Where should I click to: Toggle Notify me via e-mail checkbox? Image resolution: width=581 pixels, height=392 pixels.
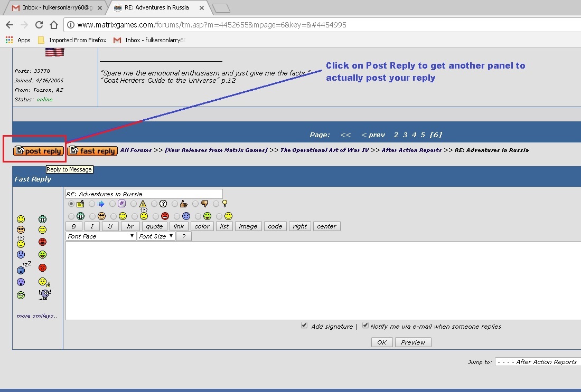pos(366,326)
